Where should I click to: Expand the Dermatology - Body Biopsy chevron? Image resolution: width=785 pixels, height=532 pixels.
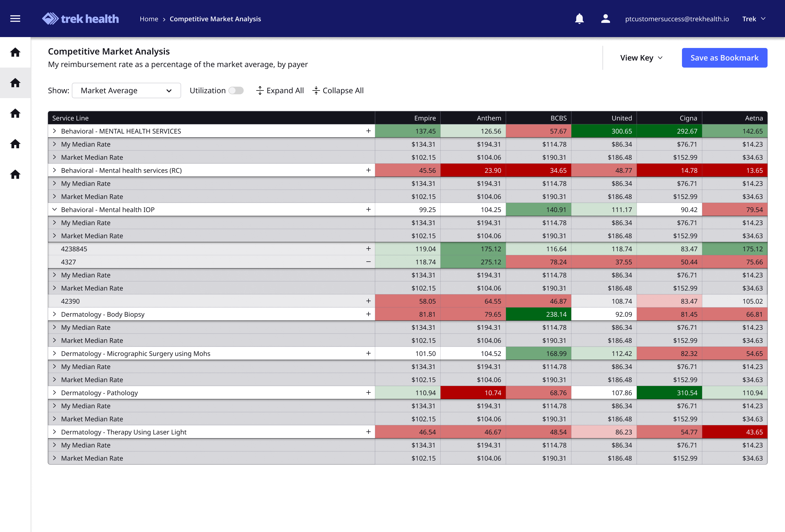click(x=55, y=314)
